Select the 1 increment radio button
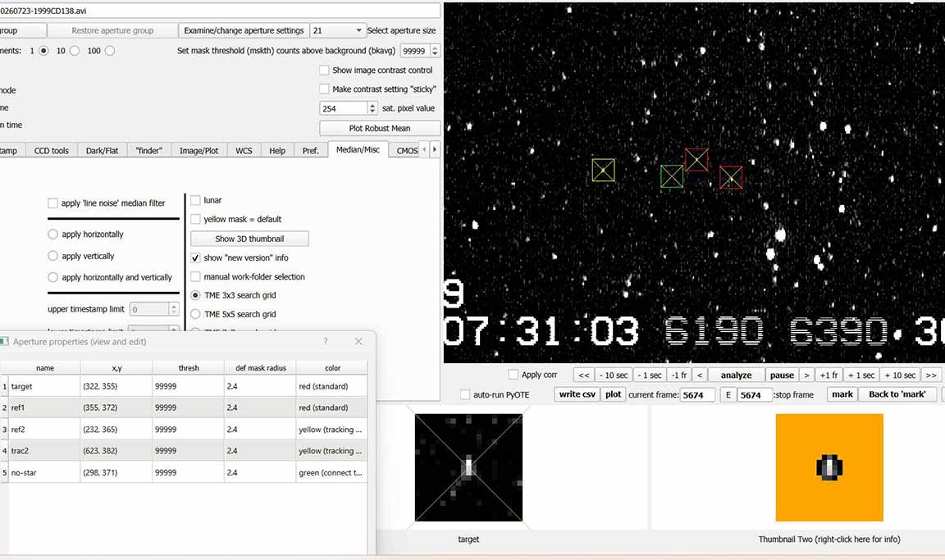The image size is (945, 560). point(43,51)
